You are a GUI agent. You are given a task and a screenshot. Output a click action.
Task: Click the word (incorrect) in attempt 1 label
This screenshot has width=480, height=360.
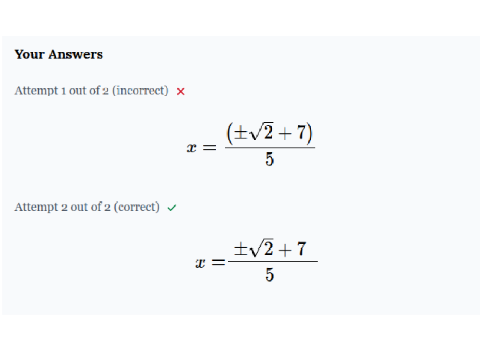(x=140, y=91)
